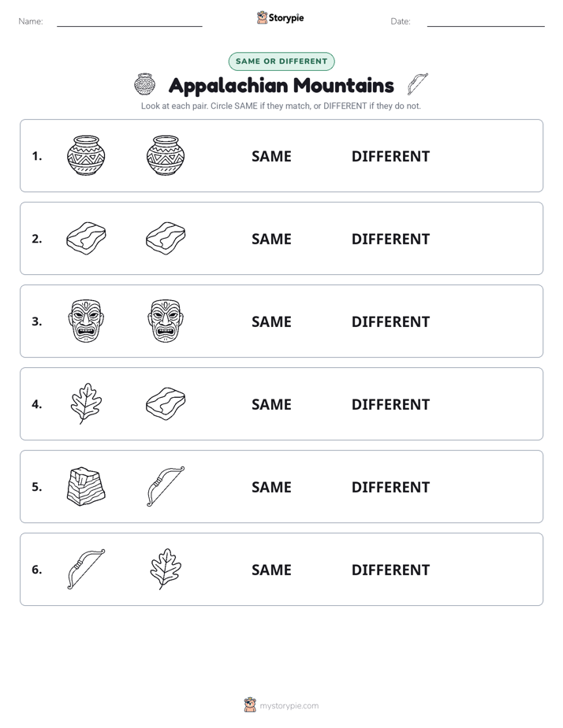Click the layered rock in row 5
This screenshot has width=563, height=728.
pyautogui.click(x=86, y=486)
